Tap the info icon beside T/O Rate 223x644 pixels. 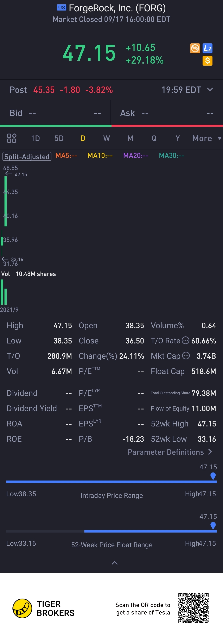(x=185, y=340)
